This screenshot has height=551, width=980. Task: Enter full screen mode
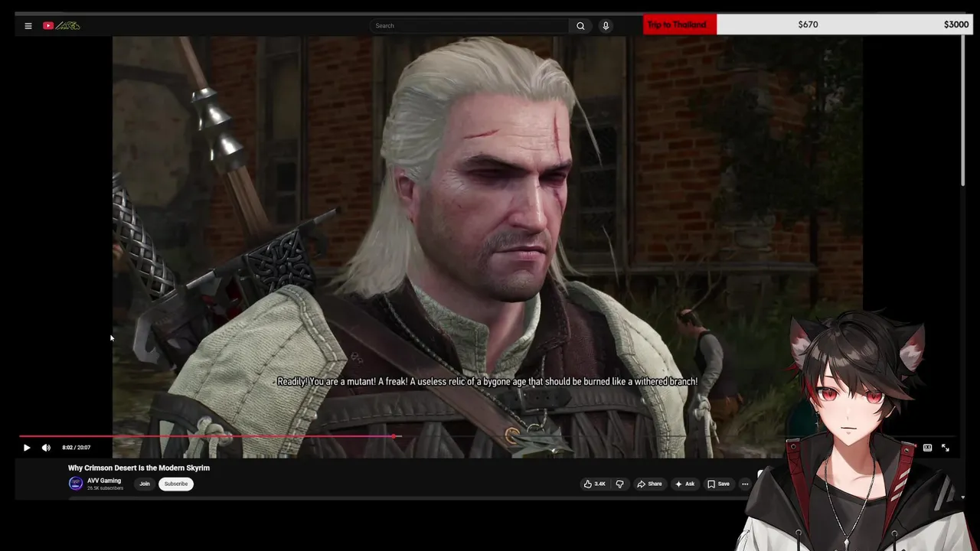point(946,448)
